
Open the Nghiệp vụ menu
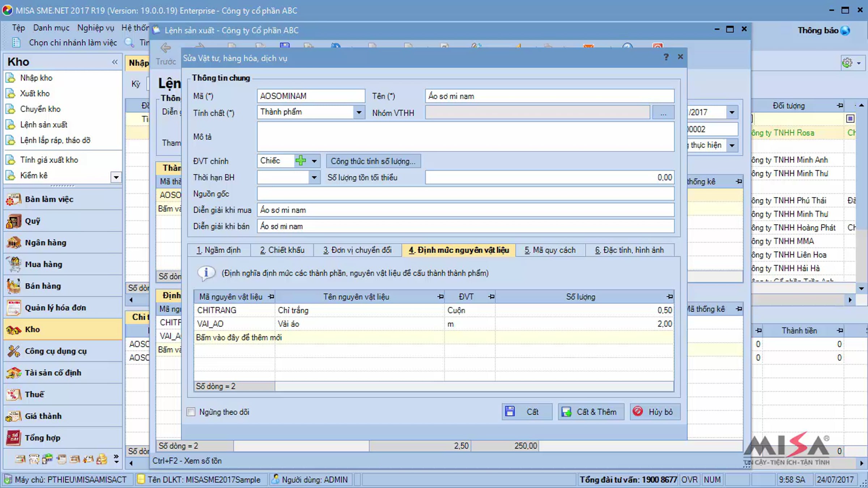coord(96,28)
